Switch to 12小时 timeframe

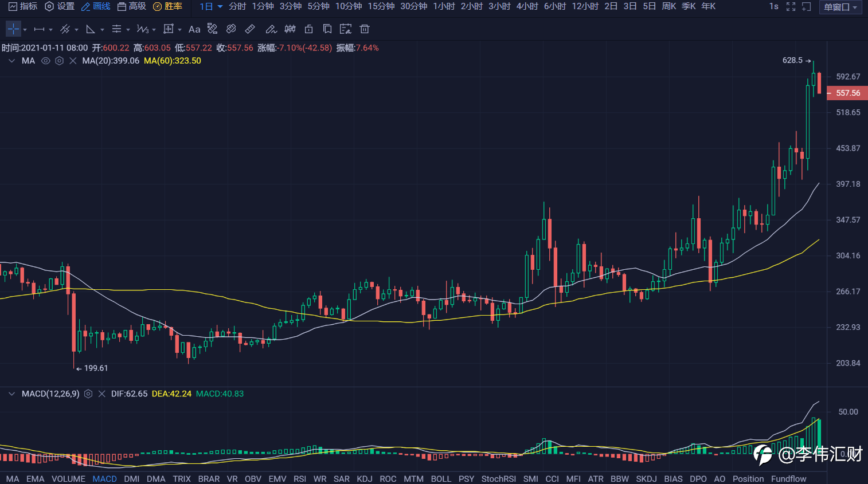click(x=585, y=6)
